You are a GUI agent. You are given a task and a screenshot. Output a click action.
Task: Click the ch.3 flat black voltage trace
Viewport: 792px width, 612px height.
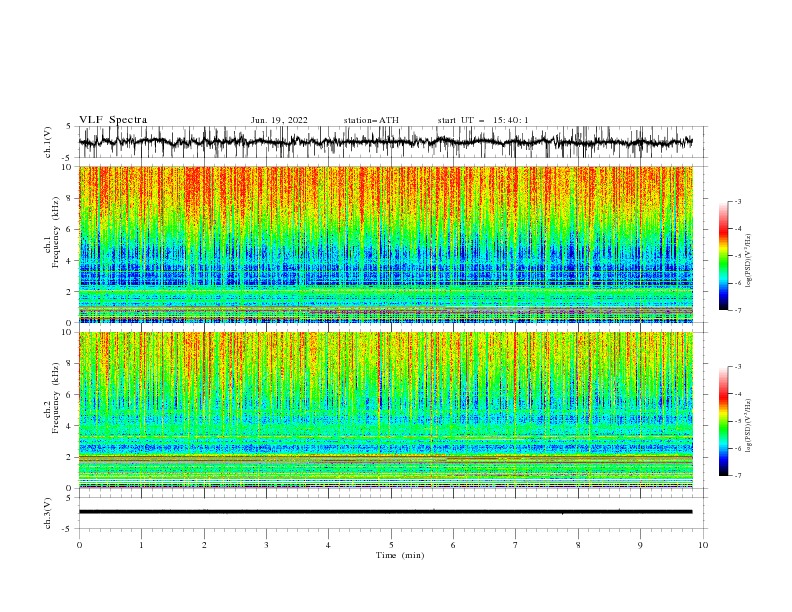[385, 512]
